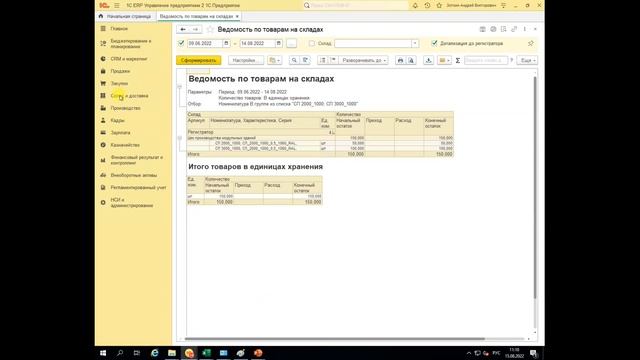
Task: Open Windows Start menu
Action: (103, 353)
